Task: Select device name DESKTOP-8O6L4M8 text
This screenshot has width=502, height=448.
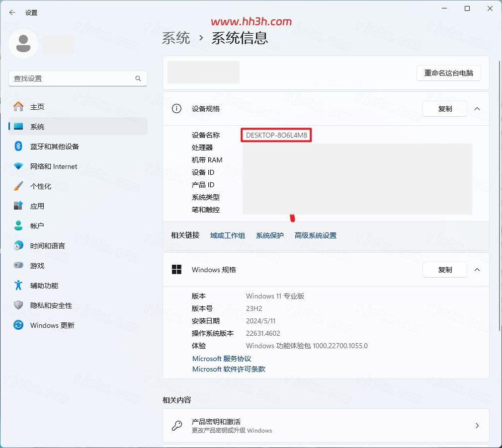Action: point(276,135)
